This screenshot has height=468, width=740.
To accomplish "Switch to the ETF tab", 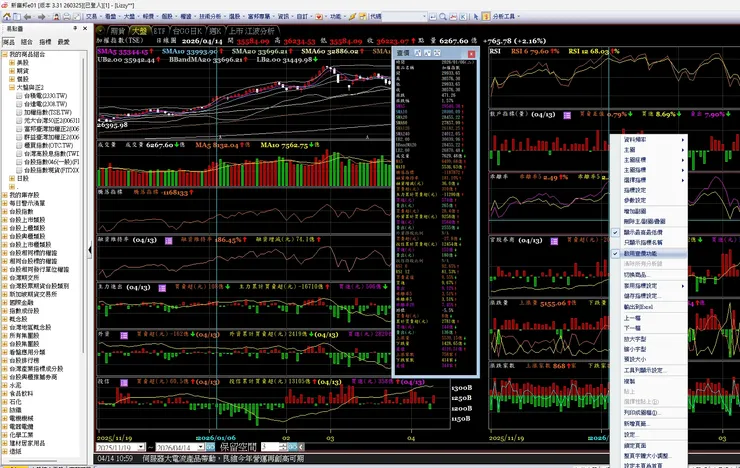I will (160, 31).
